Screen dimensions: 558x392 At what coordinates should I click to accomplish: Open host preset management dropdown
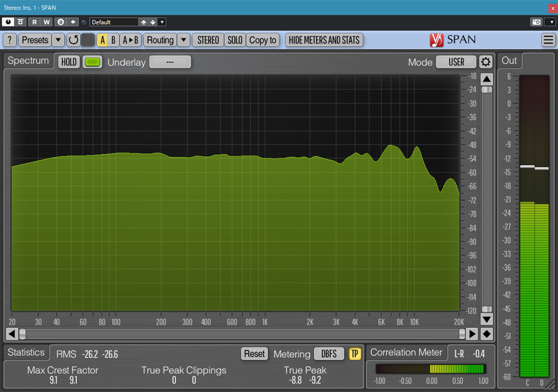click(162, 22)
